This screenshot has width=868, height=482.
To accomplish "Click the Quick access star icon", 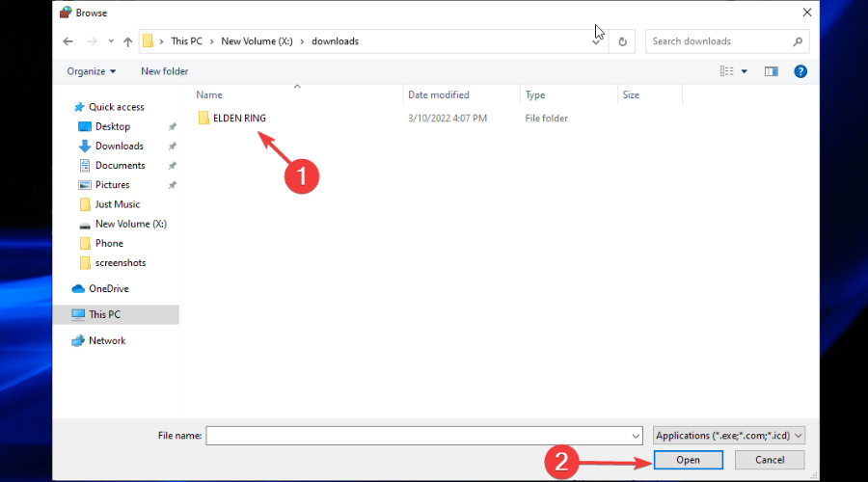I will (x=79, y=107).
